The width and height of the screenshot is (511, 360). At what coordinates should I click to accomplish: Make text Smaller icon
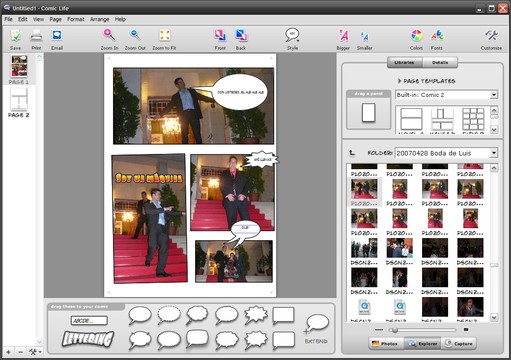364,36
